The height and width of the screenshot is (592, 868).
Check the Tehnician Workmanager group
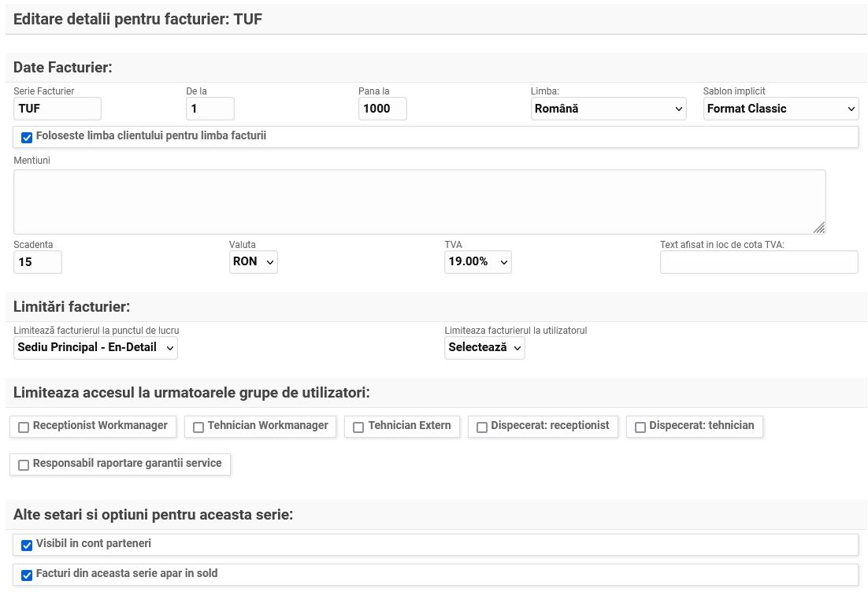tap(198, 427)
